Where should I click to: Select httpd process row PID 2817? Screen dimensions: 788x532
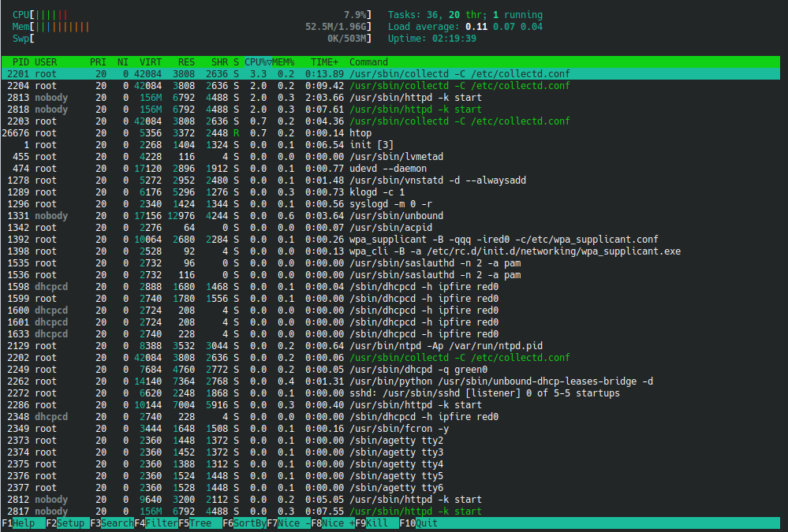pyautogui.click(x=390, y=511)
